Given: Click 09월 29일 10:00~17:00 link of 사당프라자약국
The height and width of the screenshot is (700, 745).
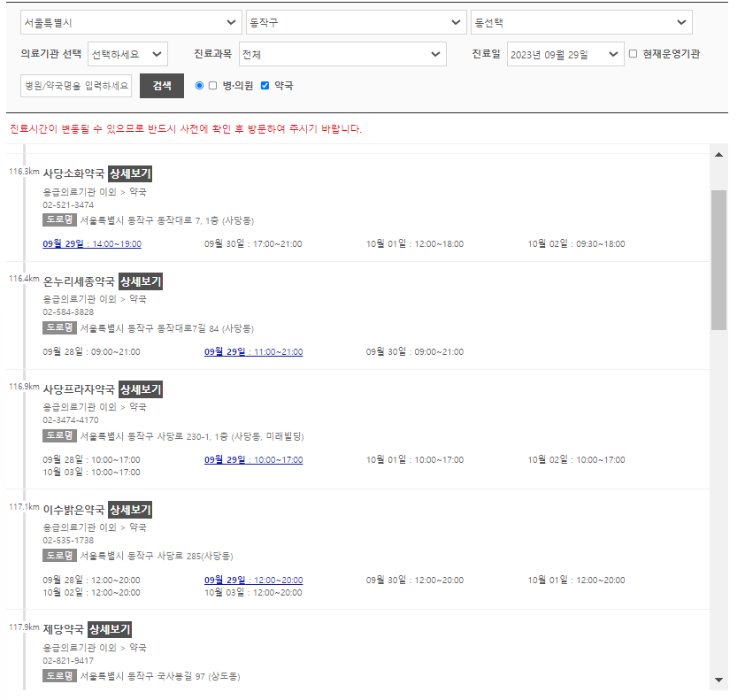Looking at the screenshot, I should (254, 459).
